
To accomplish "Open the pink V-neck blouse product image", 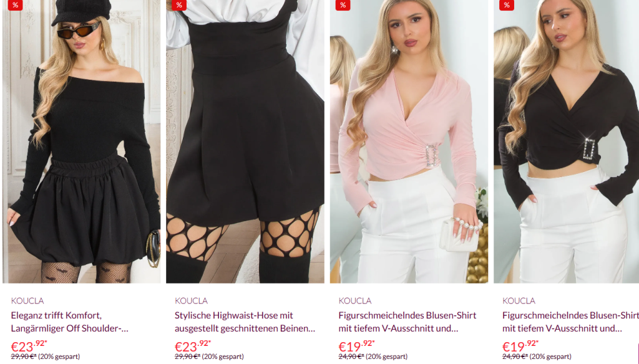I will [409, 141].
